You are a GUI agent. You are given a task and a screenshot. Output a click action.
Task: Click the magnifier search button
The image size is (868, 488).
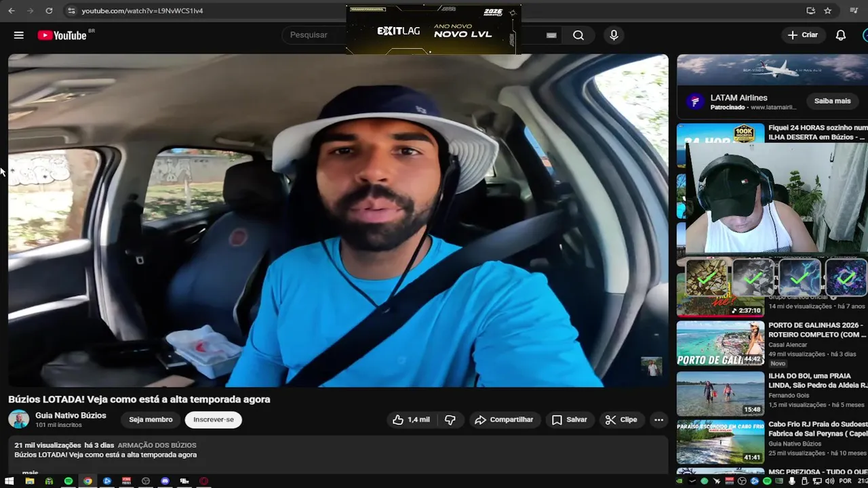point(578,35)
